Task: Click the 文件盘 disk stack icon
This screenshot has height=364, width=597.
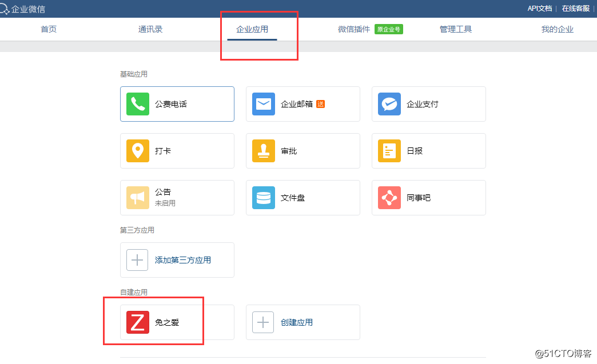Action: coord(264,197)
